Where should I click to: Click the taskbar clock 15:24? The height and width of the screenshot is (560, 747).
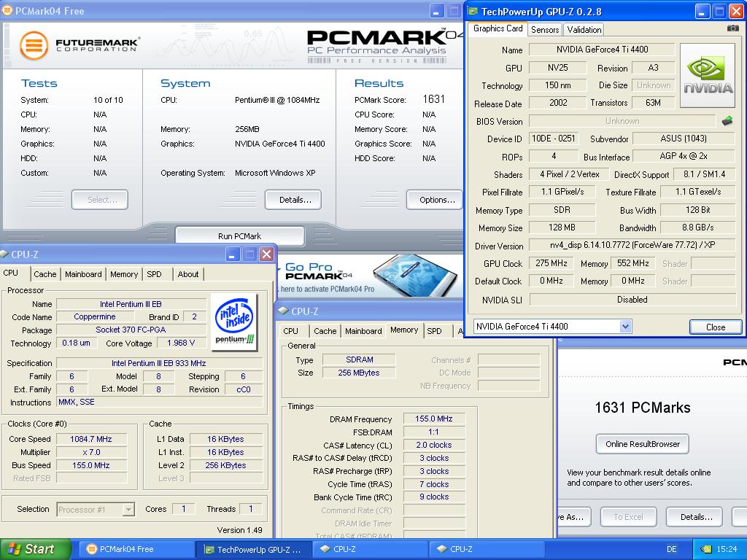pos(727,549)
